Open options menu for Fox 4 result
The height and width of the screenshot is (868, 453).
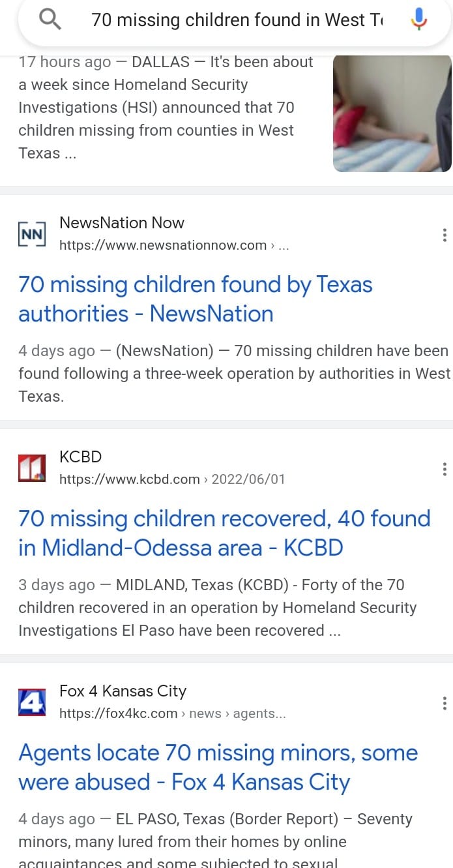[x=444, y=703]
